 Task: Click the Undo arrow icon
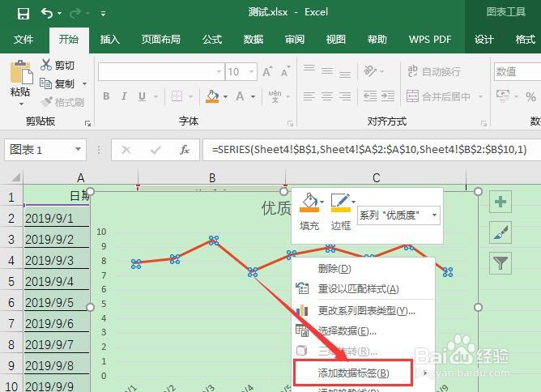tap(47, 13)
